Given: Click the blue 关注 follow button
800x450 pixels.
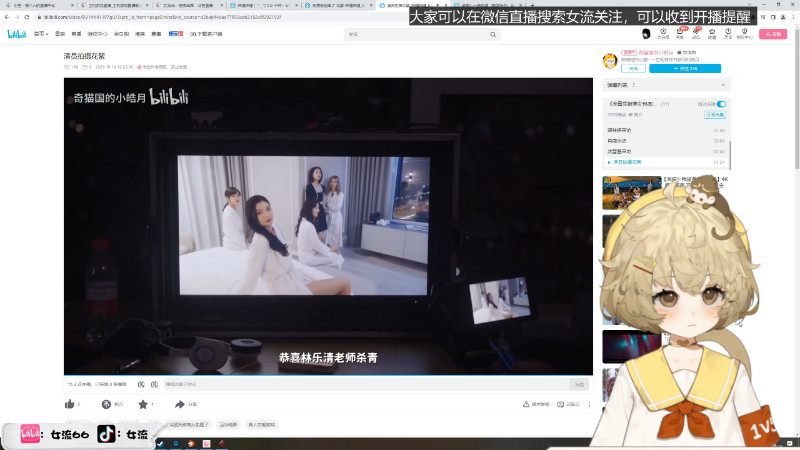Looking at the screenshot, I should coord(685,68).
